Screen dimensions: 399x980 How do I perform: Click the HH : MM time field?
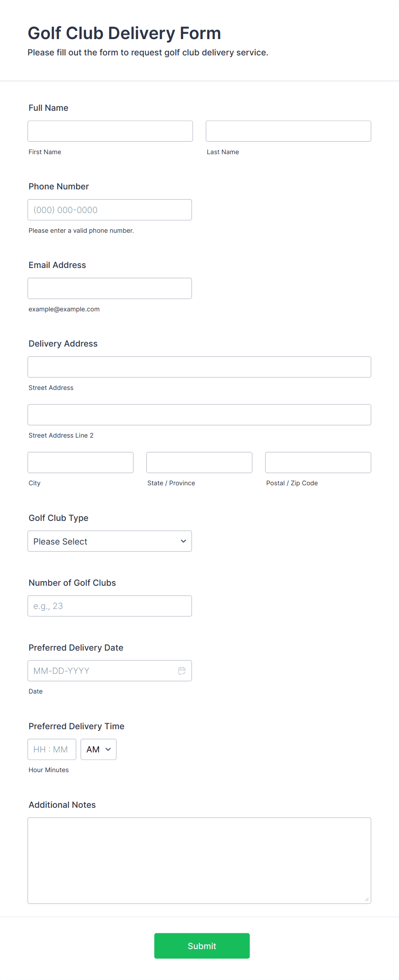click(52, 749)
